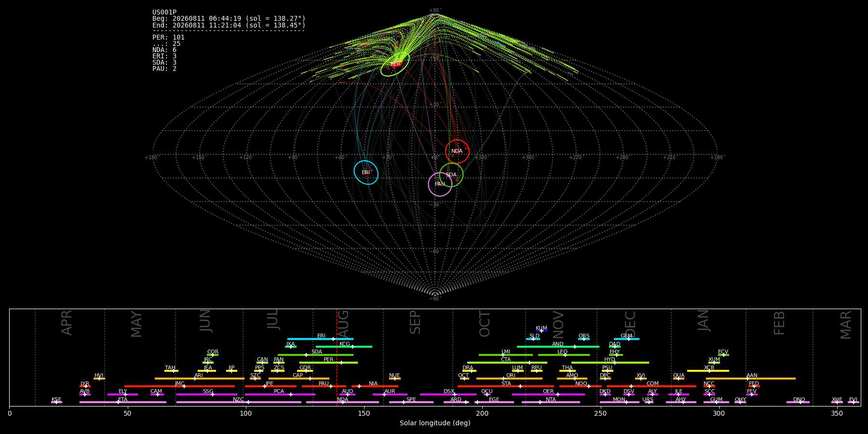
Task: Select the STA shower bar
Action: coord(506,386)
